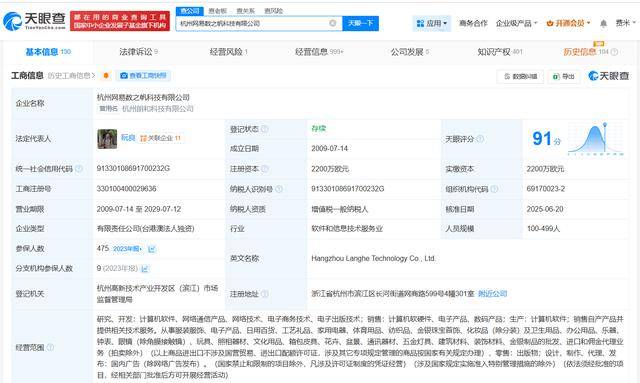Open the 附近公司 link
This screenshot has width=640, height=383.
point(492,294)
